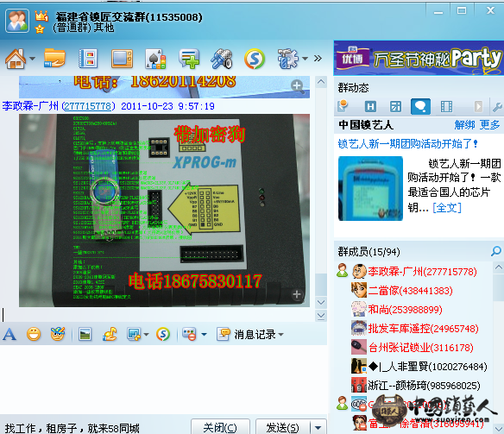Image resolution: width=504 pixels, height=434 pixels.
Task: Select the film strip tab in 群动态
Action: click(446, 106)
